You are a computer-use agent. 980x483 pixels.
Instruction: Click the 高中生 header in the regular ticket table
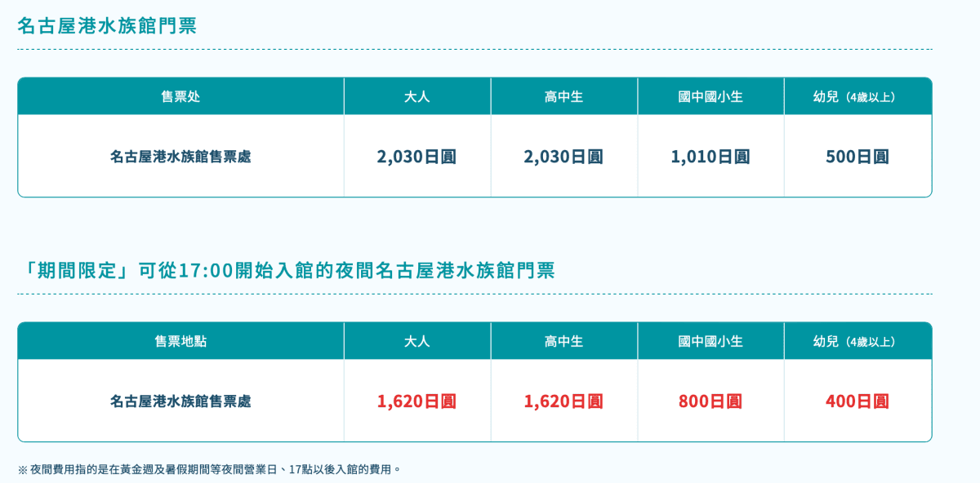point(564,96)
